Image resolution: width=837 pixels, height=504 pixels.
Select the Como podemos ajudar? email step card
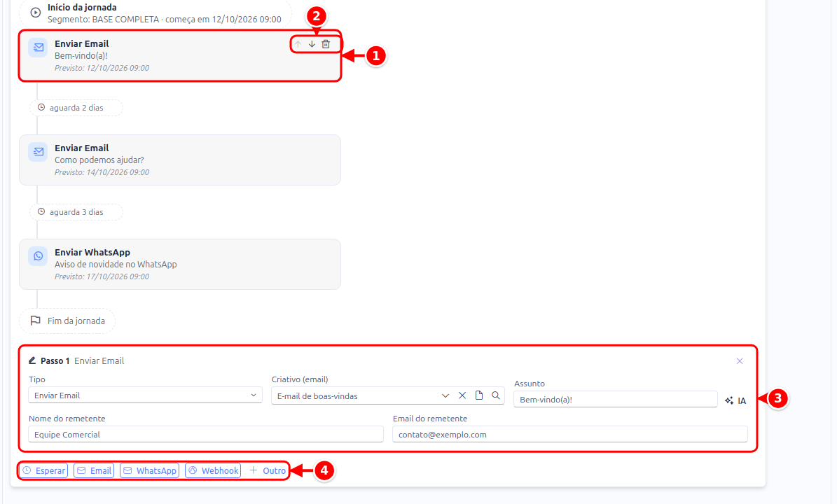[180, 160]
